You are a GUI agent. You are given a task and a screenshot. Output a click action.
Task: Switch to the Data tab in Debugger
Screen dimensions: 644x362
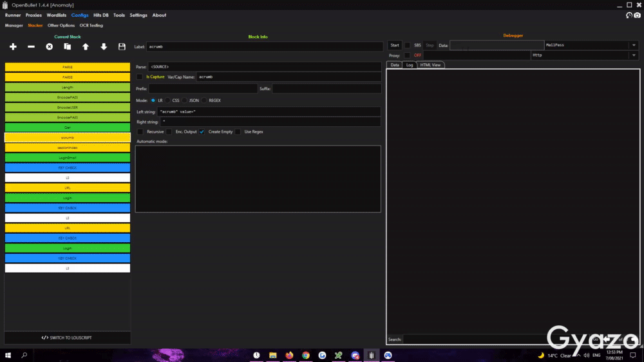(395, 65)
